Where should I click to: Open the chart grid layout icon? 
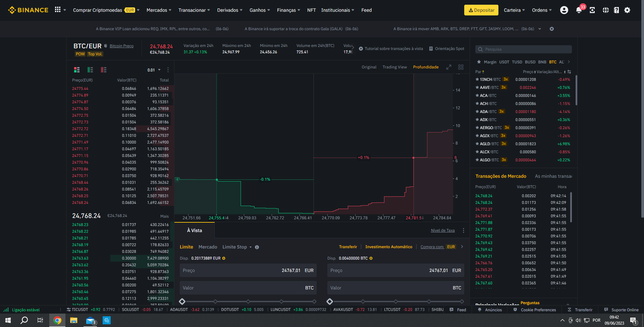point(461,67)
